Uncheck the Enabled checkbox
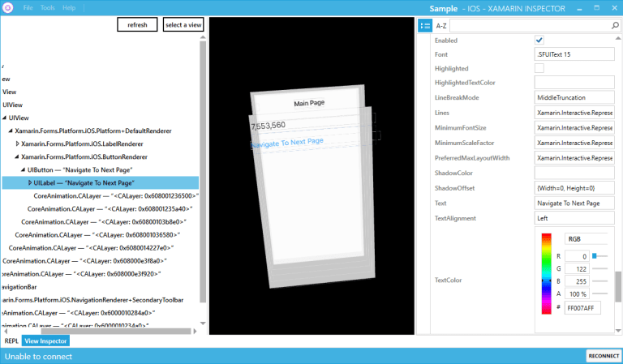 pos(539,40)
